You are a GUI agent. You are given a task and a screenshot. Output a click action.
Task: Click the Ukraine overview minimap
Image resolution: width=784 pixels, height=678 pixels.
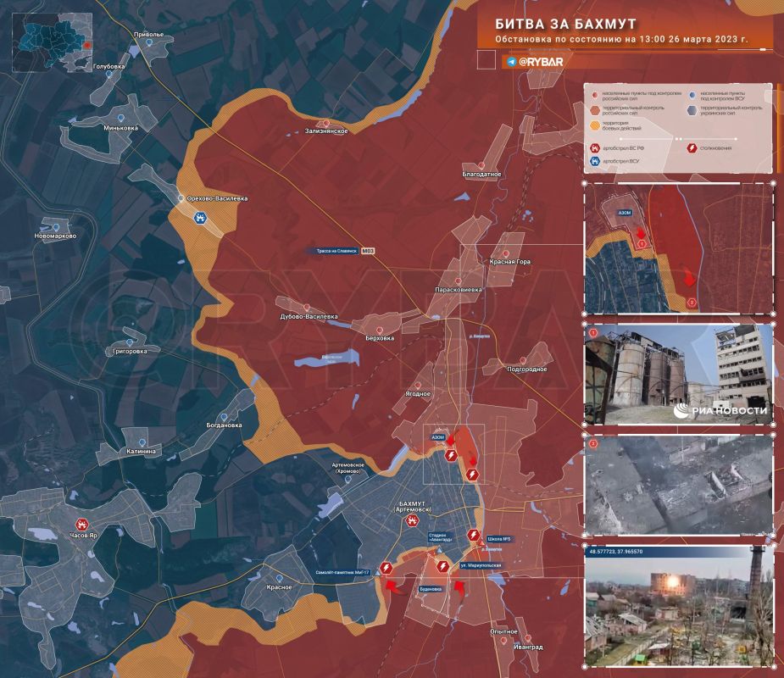[x=53, y=42]
